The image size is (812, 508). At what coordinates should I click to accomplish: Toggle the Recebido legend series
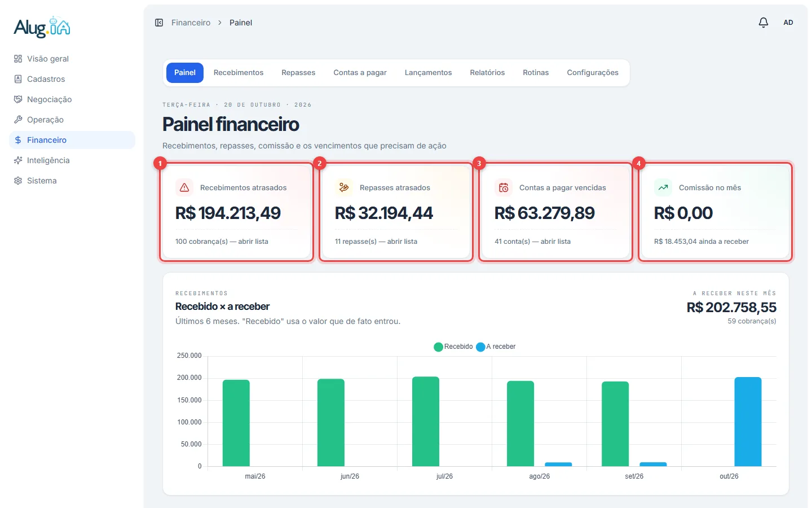[453, 347]
